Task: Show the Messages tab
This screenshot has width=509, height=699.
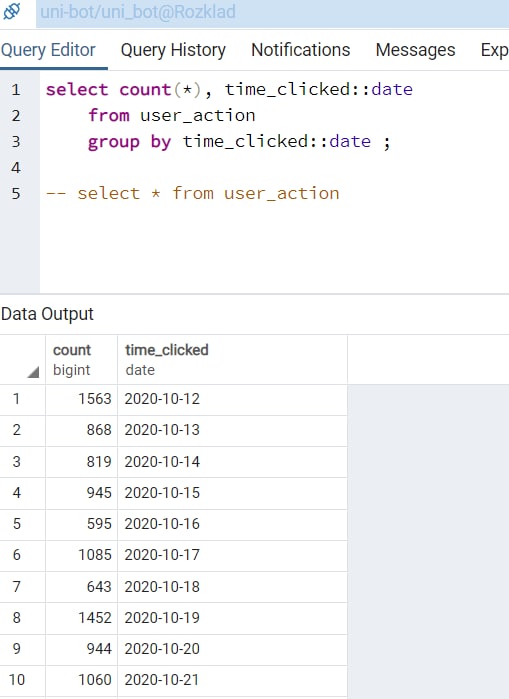Action: [415, 50]
